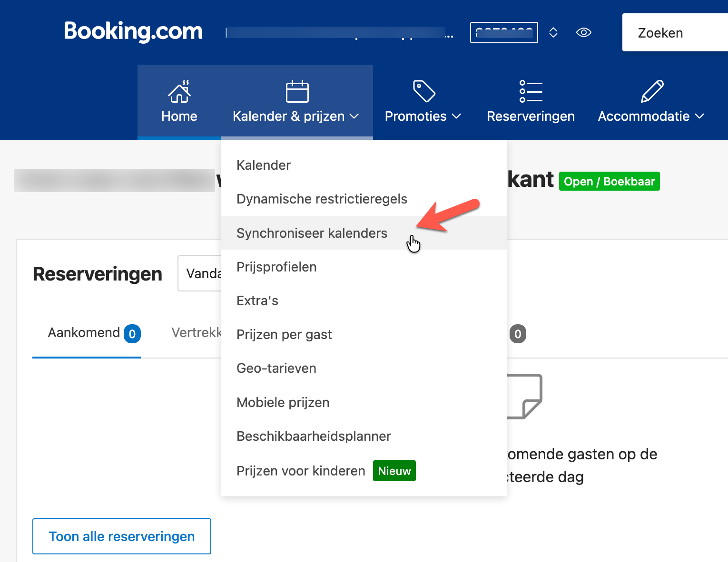Open Prijzen voor kinderen menu item

pos(364,471)
